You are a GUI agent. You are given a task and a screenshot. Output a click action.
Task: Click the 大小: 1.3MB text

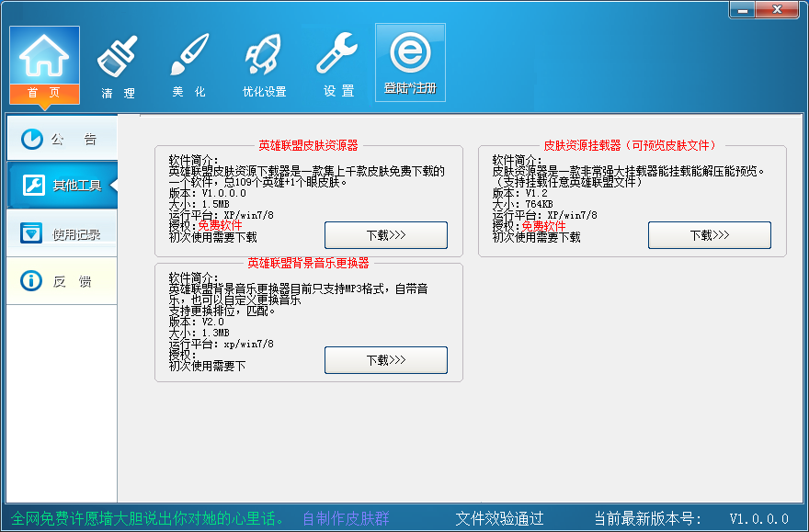pyautogui.click(x=199, y=333)
